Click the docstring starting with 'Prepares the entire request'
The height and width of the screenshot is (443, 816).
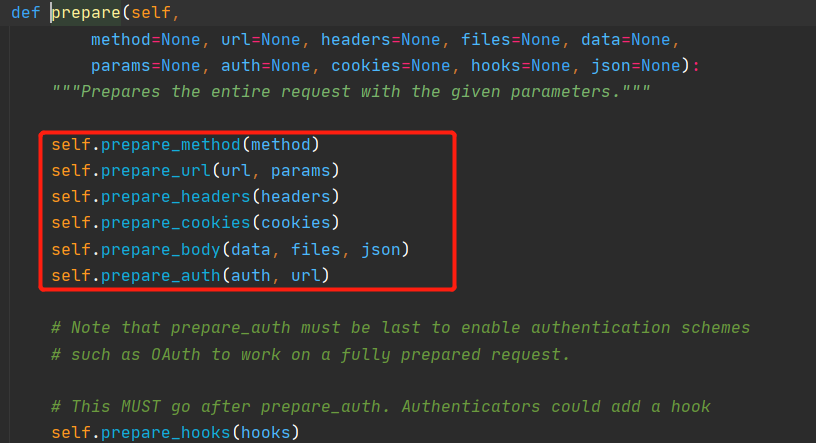point(351,92)
